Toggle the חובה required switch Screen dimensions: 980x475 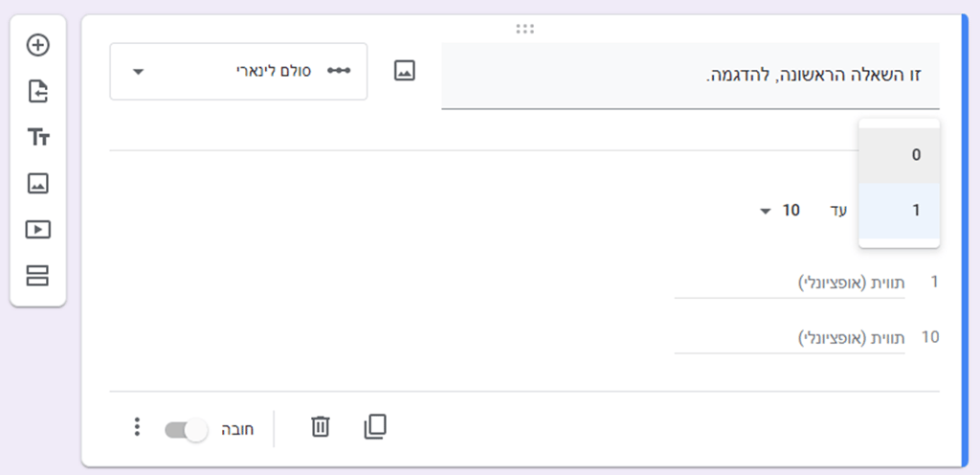186,430
